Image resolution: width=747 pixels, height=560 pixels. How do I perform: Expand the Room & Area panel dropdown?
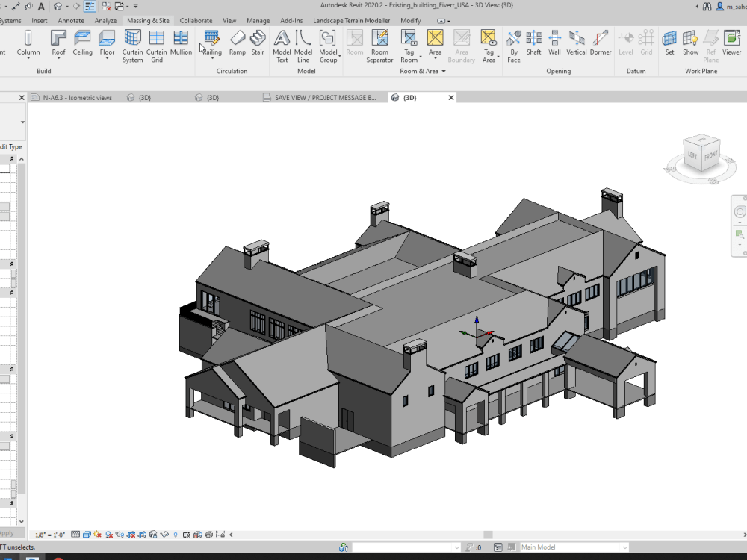[x=444, y=71]
